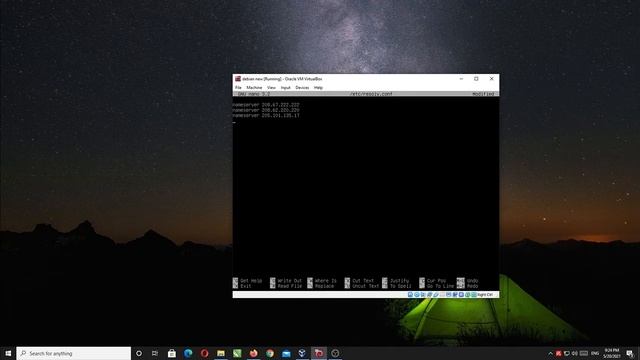Screen dimensions: 640x360
Task: Open the Mail app from the taskbar
Action: pos(286,353)
